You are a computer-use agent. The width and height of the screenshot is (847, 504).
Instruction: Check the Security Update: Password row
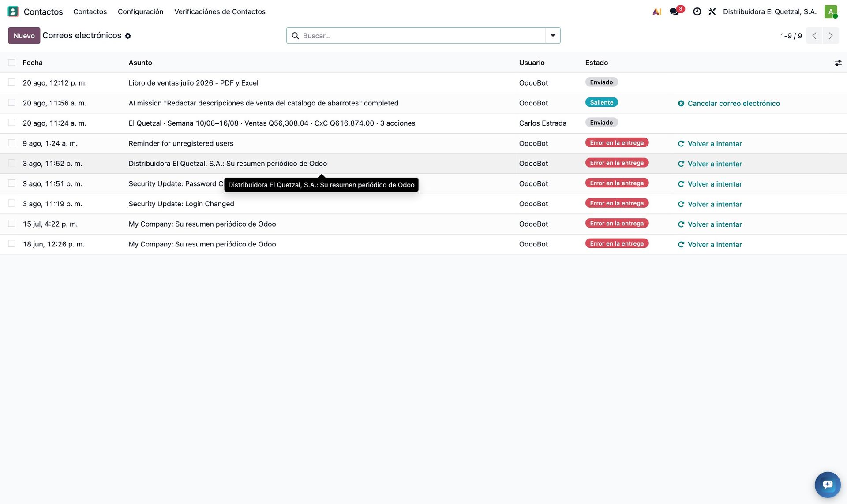[x=11, y=183]
